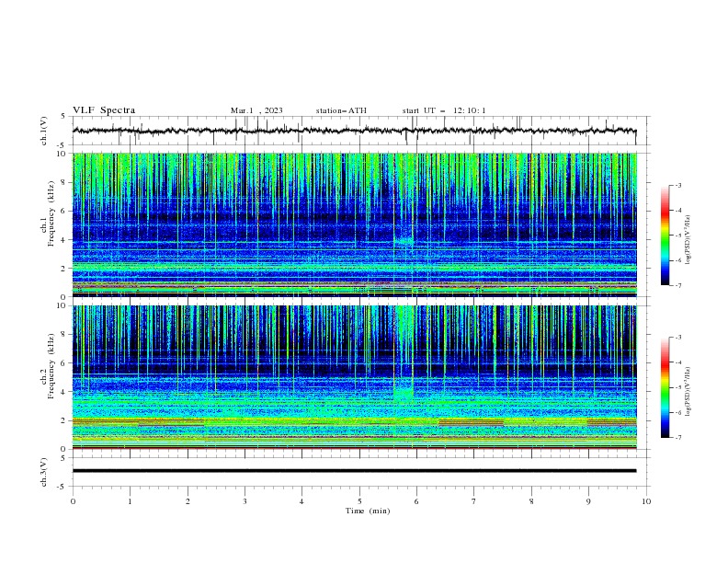This screenshot has height=563, width=728.
Task: Click the ch.3 flat black trace
Action: (x=354, y=471)
